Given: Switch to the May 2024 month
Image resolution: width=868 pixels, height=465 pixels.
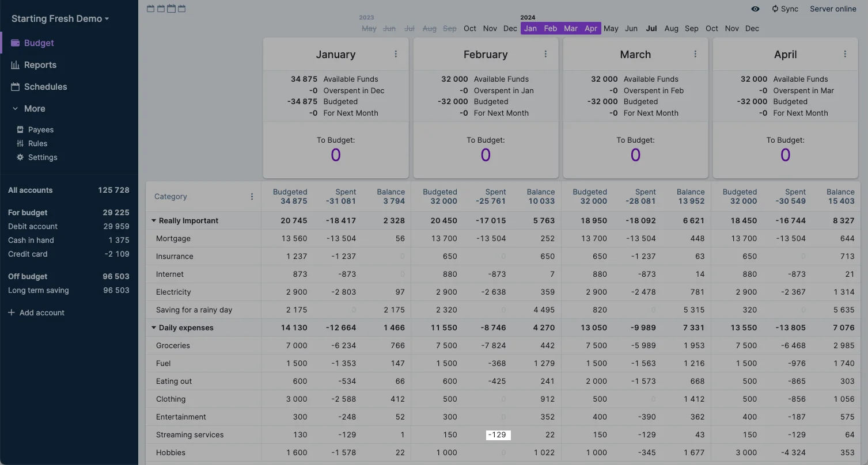Looking at the screenshot, I should coord(611,28).
